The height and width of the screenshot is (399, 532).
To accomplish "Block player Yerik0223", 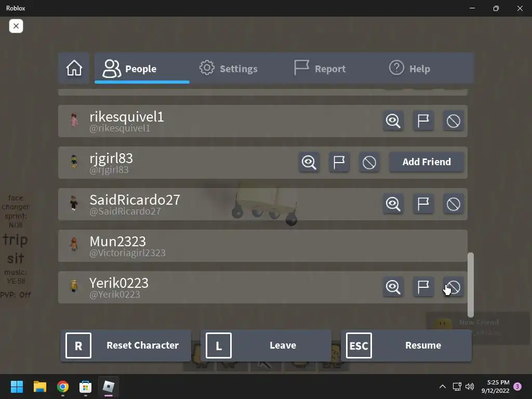I will tap(453, 287).
